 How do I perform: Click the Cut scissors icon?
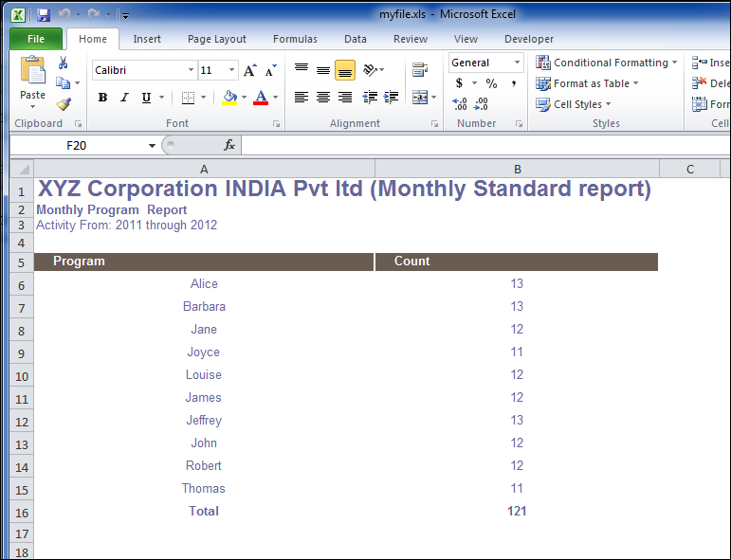click(64, 63)
